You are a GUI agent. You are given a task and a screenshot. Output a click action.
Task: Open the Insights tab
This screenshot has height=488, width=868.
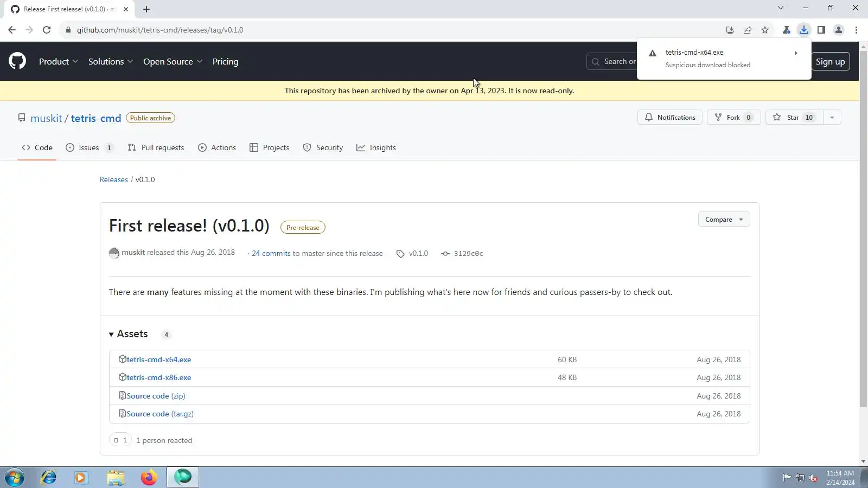(x=376, y=147)
